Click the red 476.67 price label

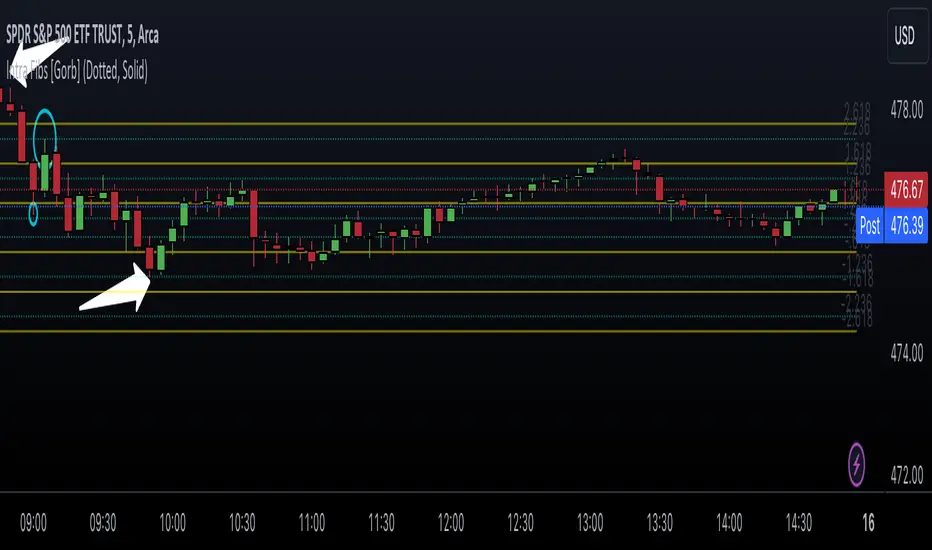click(x=906, y=190)
